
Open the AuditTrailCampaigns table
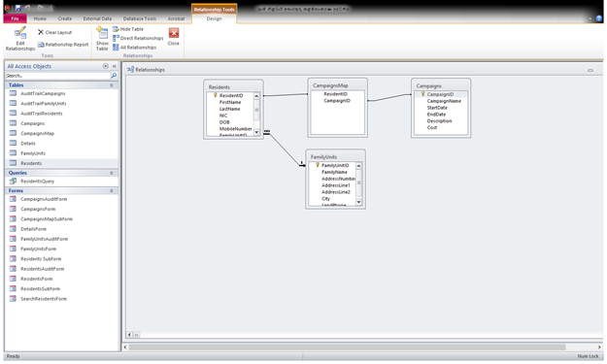click(x=43, y=93)
